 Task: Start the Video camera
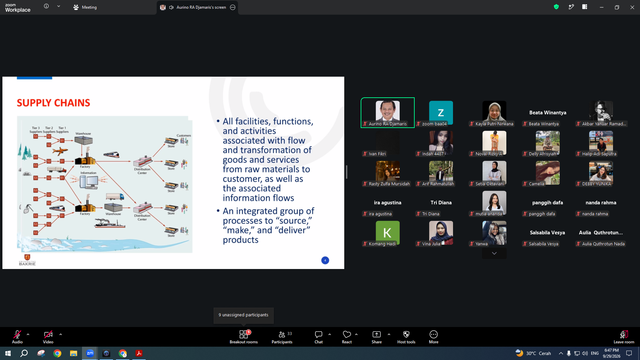click(x=48, y=336)
